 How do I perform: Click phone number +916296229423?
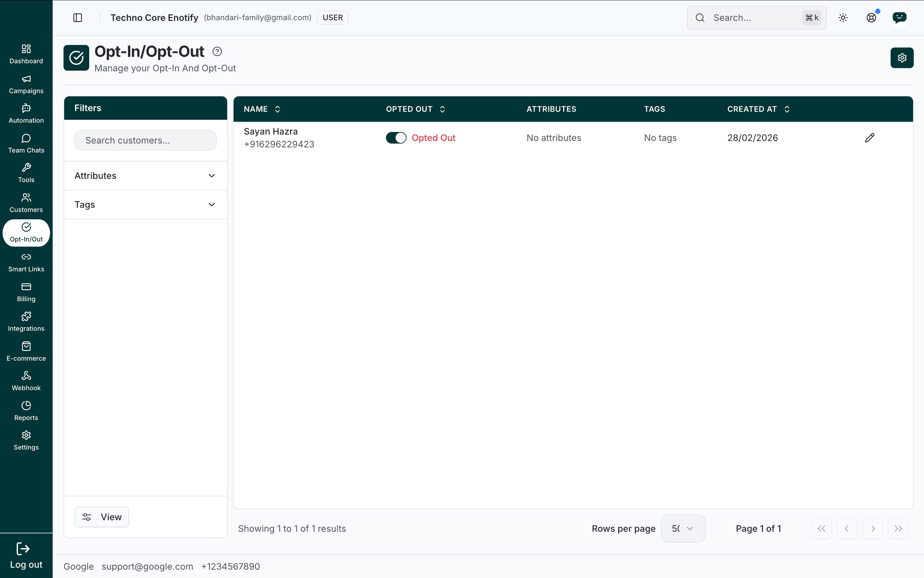coord(279,144)
